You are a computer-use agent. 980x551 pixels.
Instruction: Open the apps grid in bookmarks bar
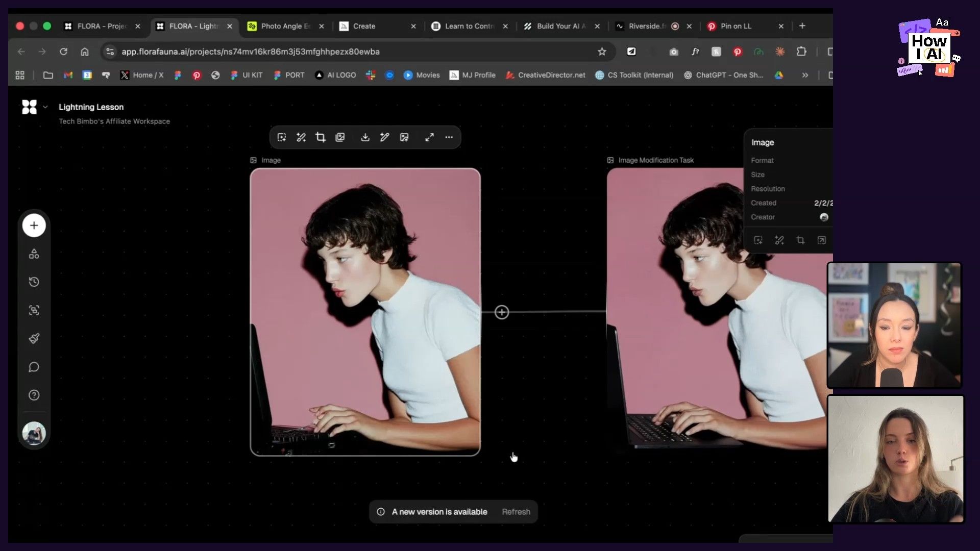tap(20, 75)
